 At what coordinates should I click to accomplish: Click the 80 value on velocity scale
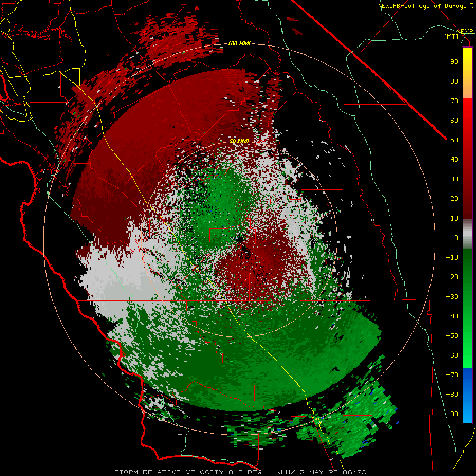[454, 81]
